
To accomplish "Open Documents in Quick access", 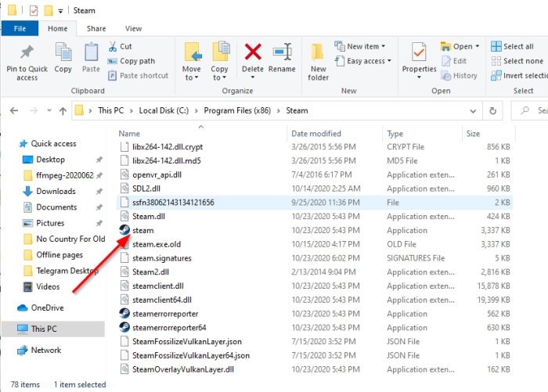I will tap(49, 207).
